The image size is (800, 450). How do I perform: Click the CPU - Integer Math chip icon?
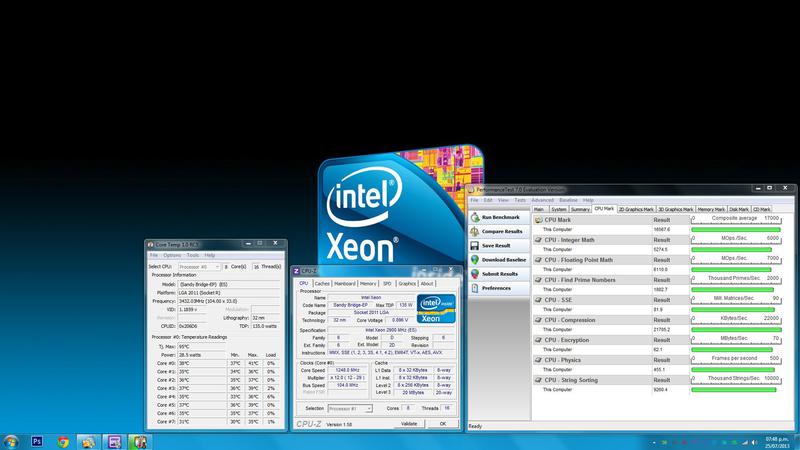(x=538, y=240)
